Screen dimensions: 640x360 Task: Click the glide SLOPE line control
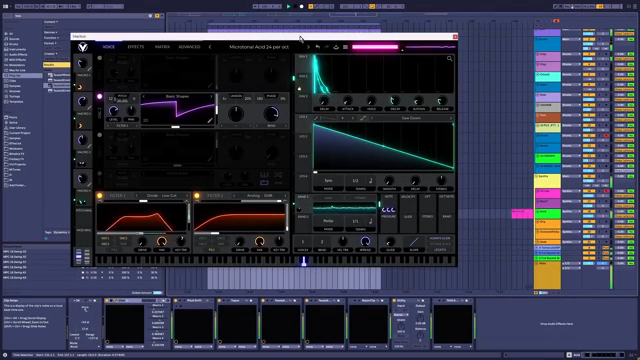[414, 241]
